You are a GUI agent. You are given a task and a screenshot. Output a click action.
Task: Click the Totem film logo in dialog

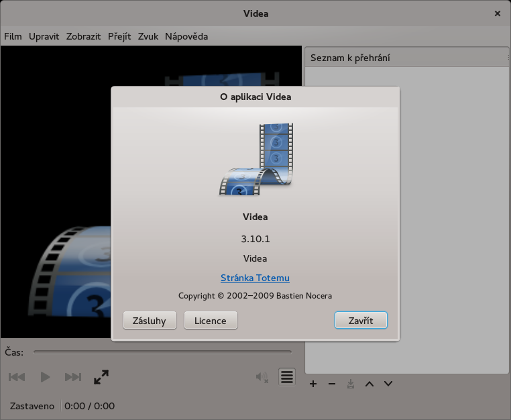tap(255, 159)
